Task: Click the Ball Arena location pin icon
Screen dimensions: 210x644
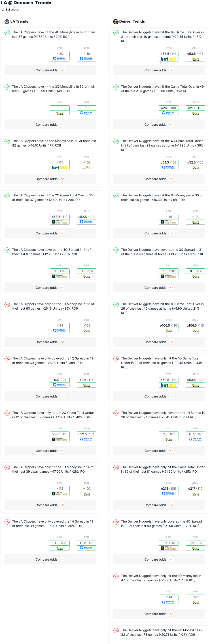Action: (x=3, y=9)
